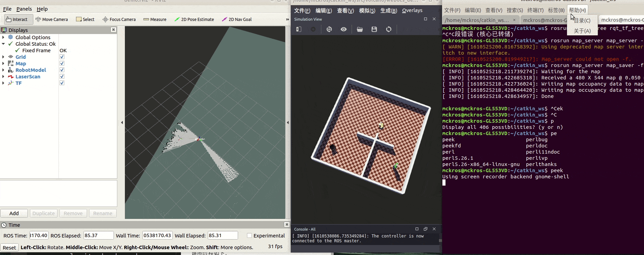Disable the RobotModel display checkbox

(x=62, y=70)
